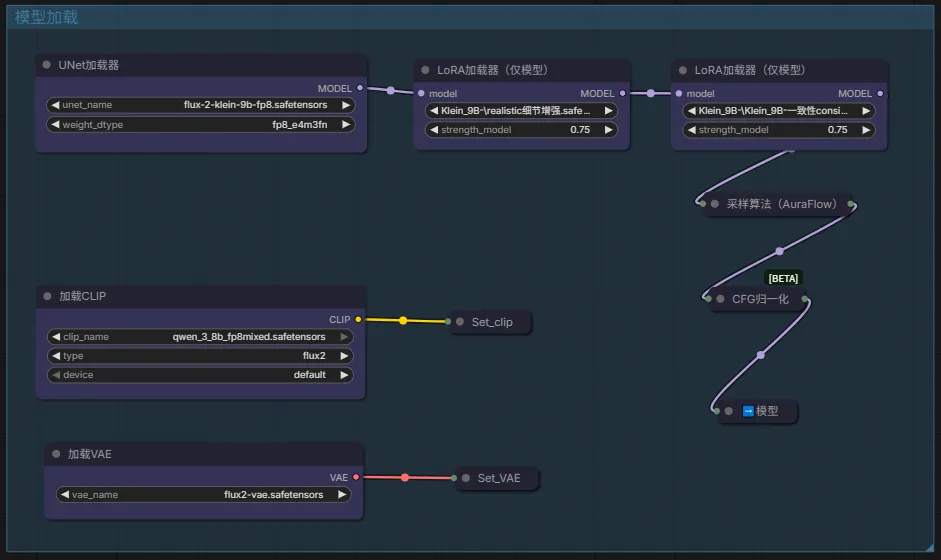Select the 模型加载 group title bar
Image resolution: width=941 pixels, height=560 pixels.
click(x=470, y=17)
